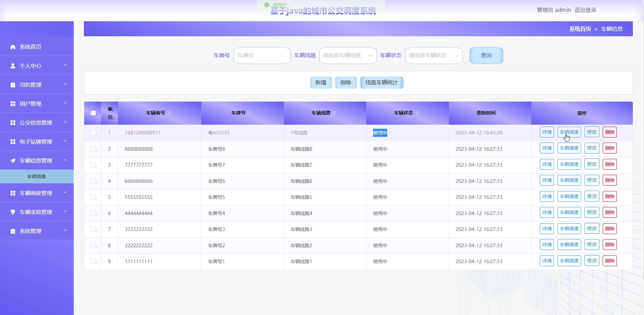
Task: Select the checkbox for row 5555555555
Action: click(93, 197)
